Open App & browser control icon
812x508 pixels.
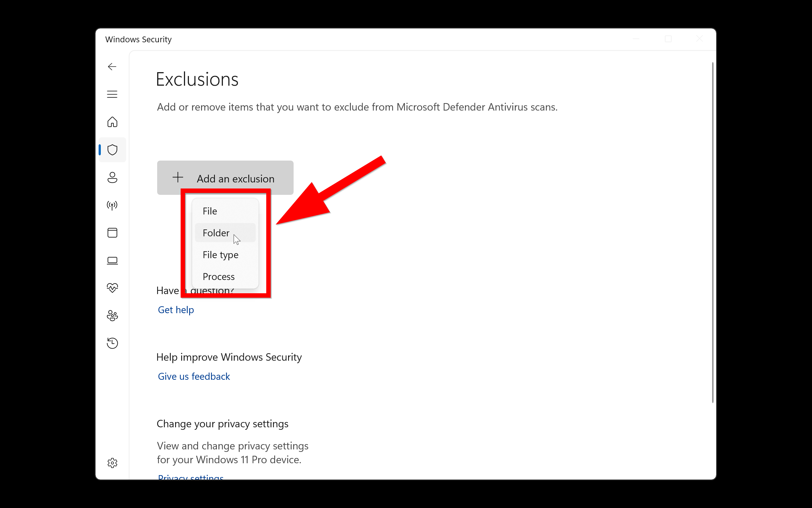tap(112, 233)
